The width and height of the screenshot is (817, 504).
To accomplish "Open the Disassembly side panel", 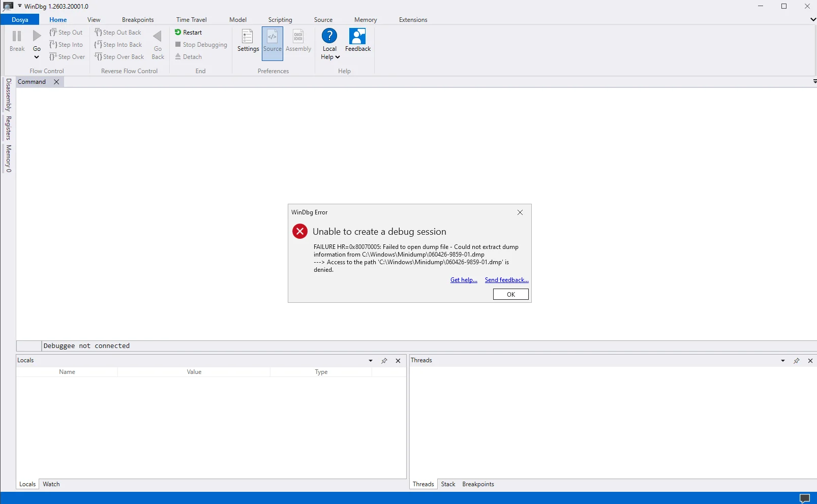I will click(8, 95).
